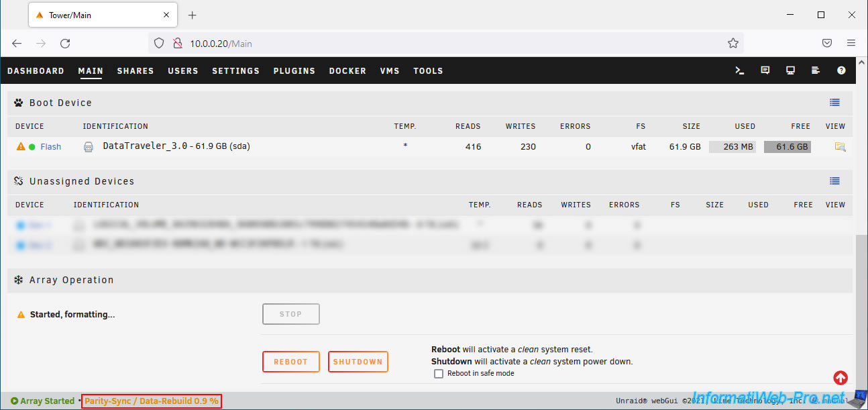Enable Reboot in safe mode checkbox

pos(439,374)
